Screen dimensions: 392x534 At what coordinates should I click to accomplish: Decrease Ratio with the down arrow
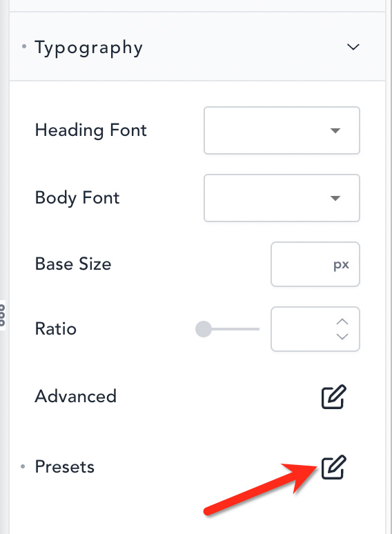[342, 337]
